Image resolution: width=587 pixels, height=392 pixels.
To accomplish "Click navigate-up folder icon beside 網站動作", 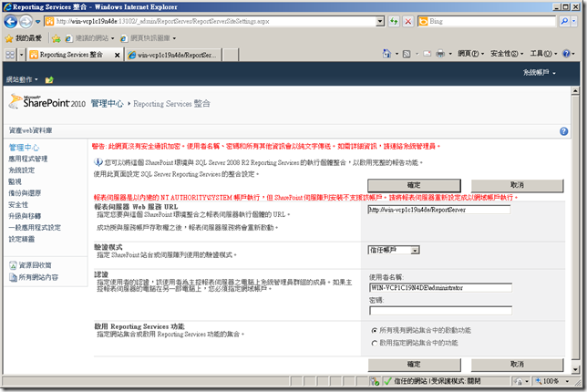I will pos(49,79).
